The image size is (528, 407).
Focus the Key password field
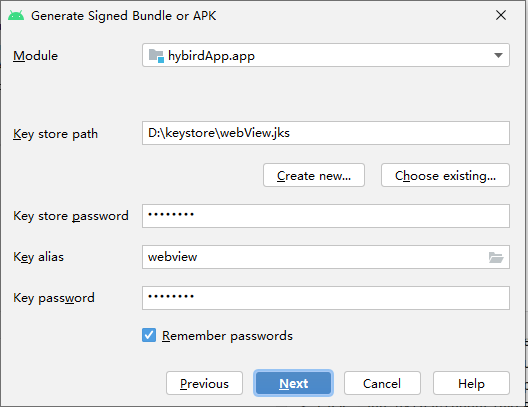pos(326,298)
